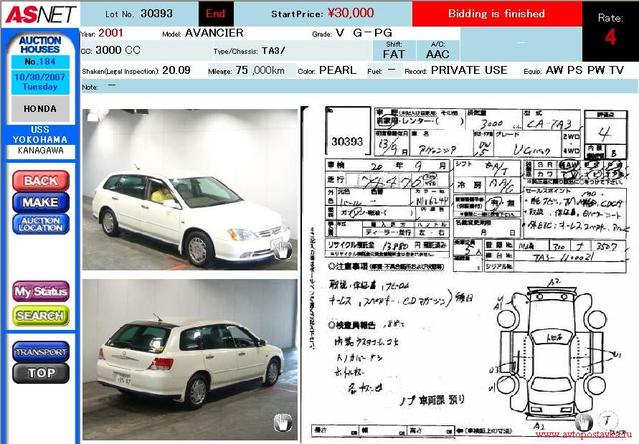Click the black End status box
Image resolution: width=639 pixels, height=444 pixels.
click(216, 13)
